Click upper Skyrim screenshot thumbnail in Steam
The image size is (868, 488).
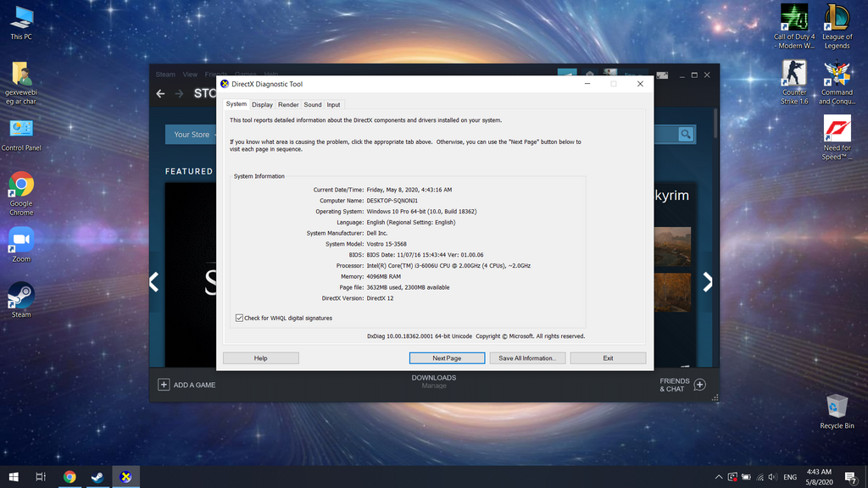coord(672,247)
